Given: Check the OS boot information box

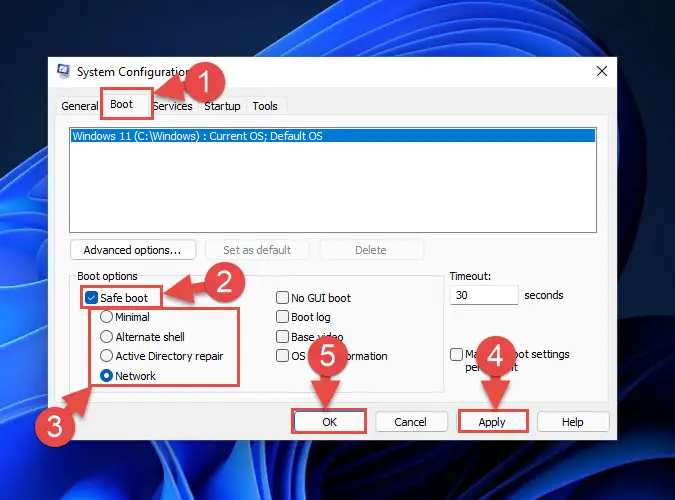Looking at the screenshot, I should [282, 356].
